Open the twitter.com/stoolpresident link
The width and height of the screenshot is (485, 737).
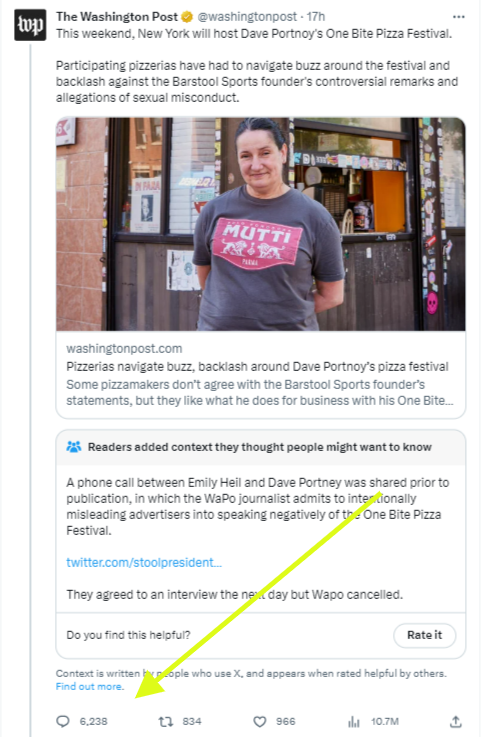(x=144, y=562)
